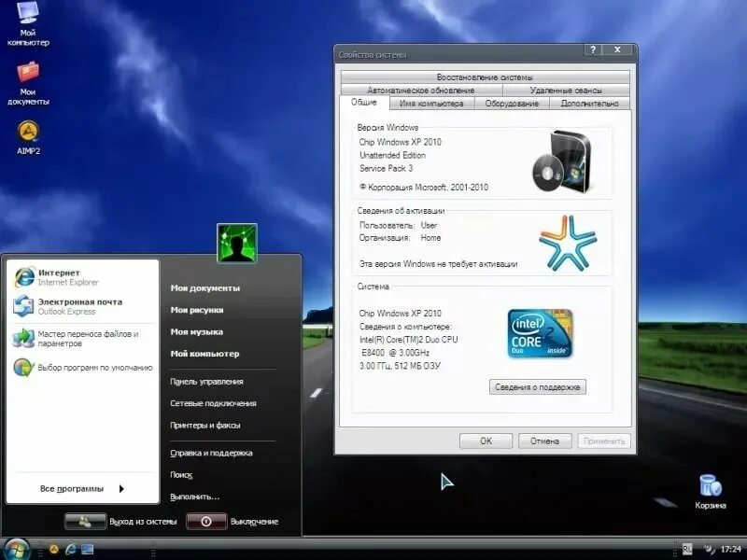Switch to Имя компьютера tab

431,104
